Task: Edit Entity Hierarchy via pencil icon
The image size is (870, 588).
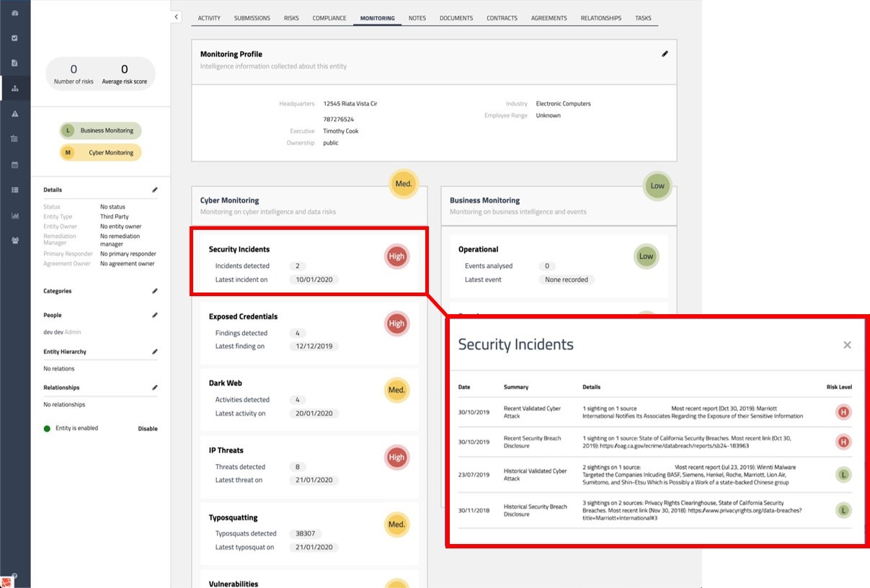Action: tap(154, 352)
